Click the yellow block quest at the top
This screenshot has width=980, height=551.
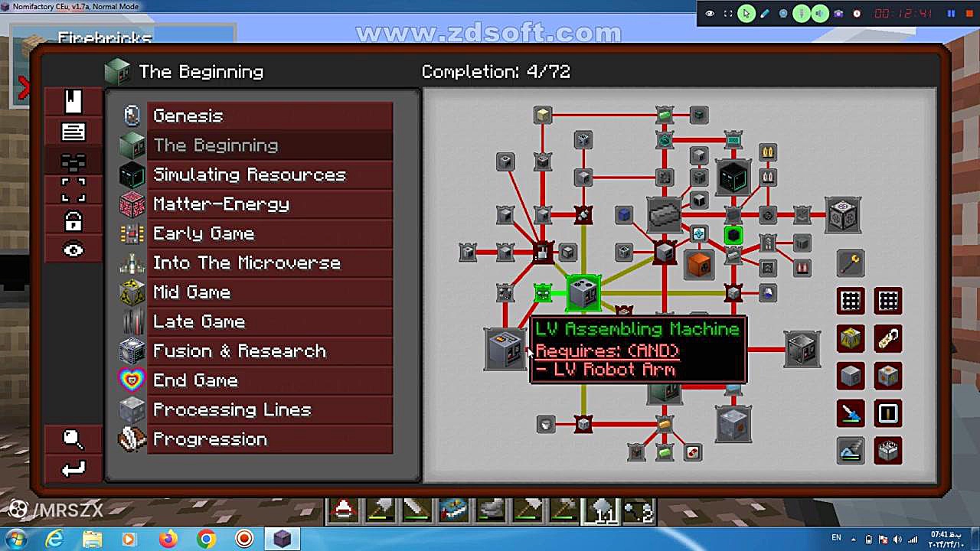point(543,116)
